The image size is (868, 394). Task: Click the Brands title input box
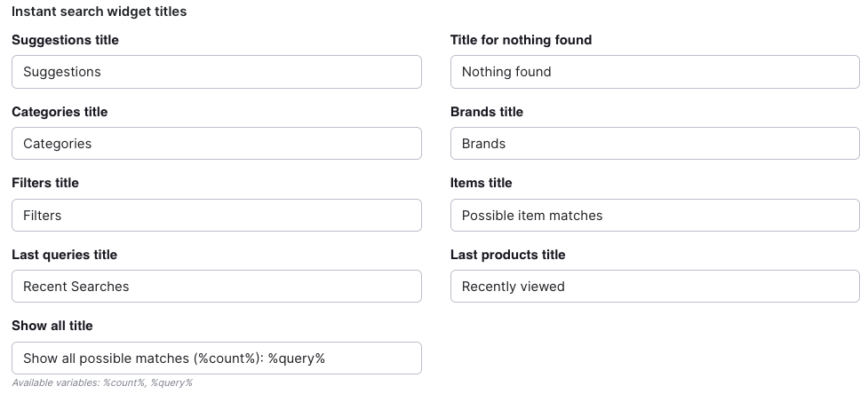(x=655, y=144)
